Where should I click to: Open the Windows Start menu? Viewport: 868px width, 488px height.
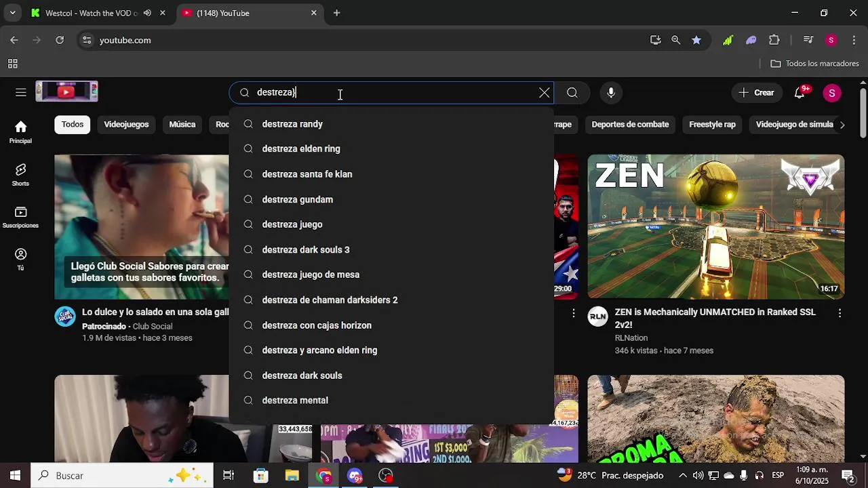point(15,476)
